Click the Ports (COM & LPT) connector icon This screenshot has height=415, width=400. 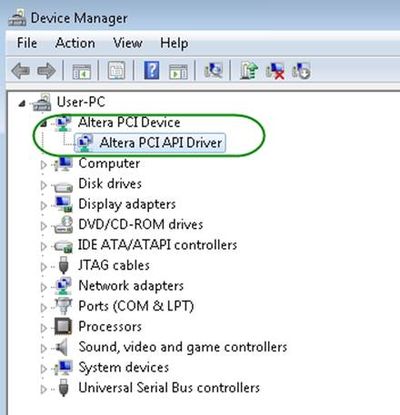[x=63, y=306]
